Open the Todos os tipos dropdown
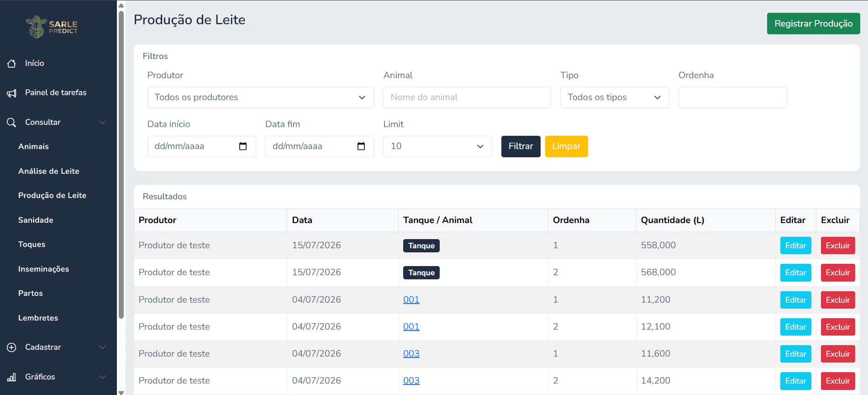The width and height of the screenshot is (868, 395). pyautogui.click(x=615, y=97)
